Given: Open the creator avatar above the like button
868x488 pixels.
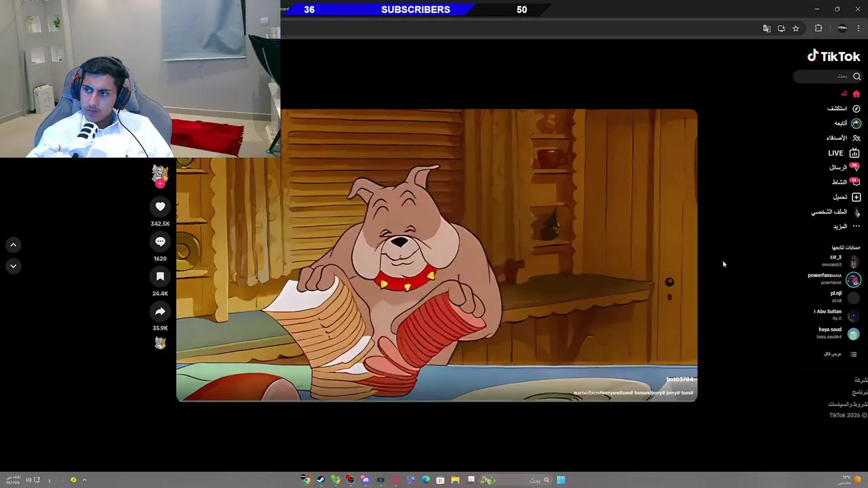Looking at the screenshot, I should tap(160, 174).
